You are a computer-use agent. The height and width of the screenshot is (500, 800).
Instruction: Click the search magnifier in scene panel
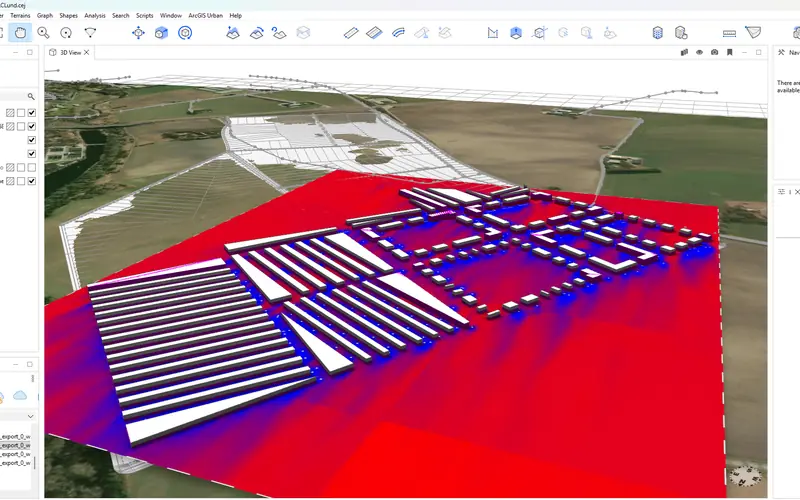click(31, 96)
